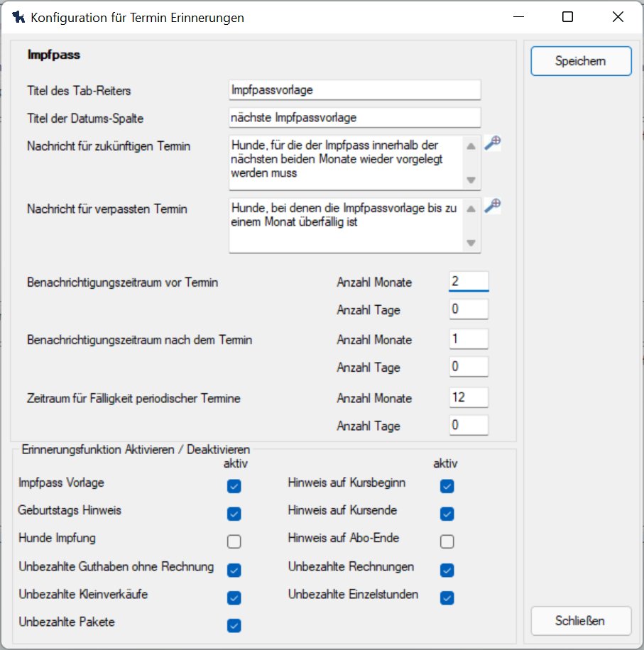The height and width of the screenshot is (650, 644).
Task: Open magnifier for future appointment message
Action: pyautogui.click(x=492, y=143)
